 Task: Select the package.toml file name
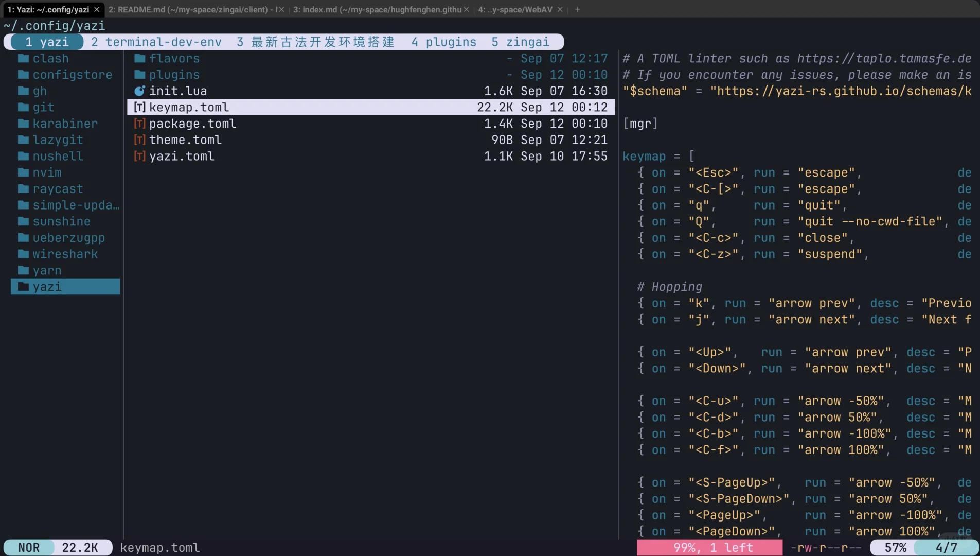point(193,124)
